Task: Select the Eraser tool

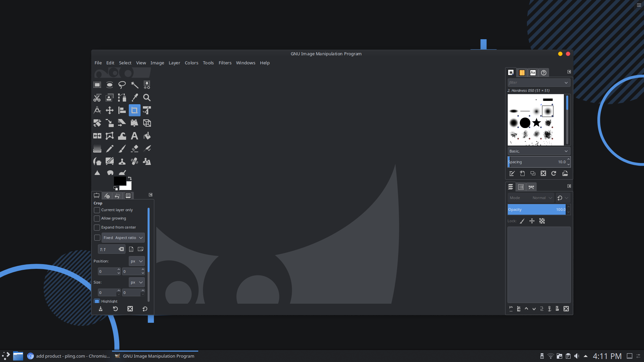Action: (135, 148)
